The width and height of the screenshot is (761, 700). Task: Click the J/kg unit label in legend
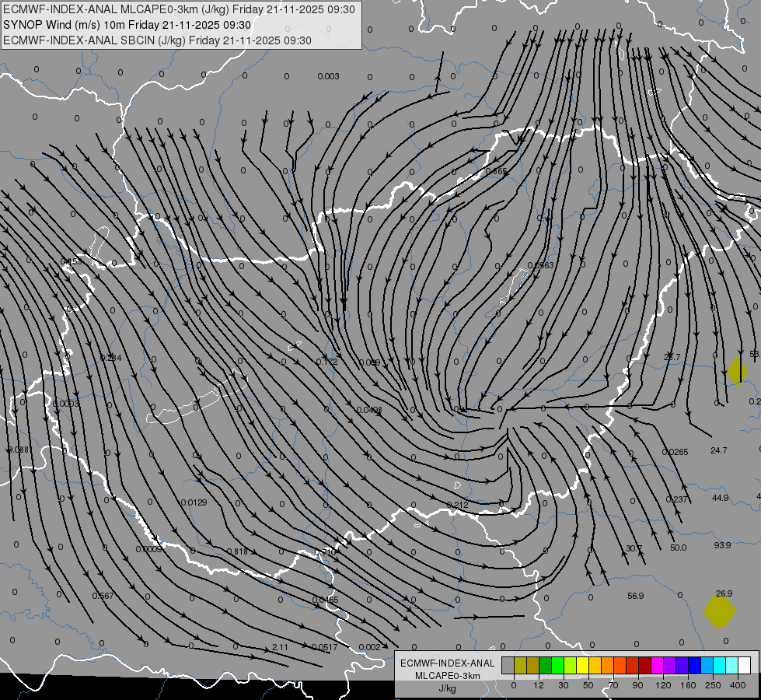(x=447, y=688)
